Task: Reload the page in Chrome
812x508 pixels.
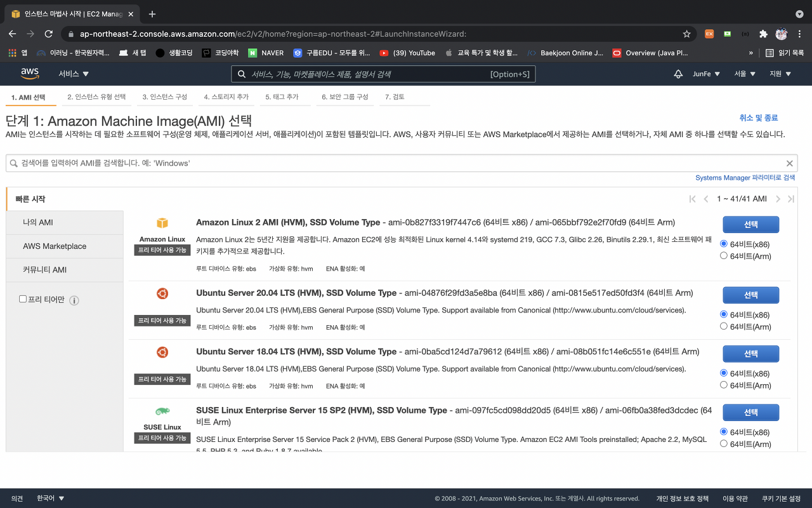Action: pos(48,34)
